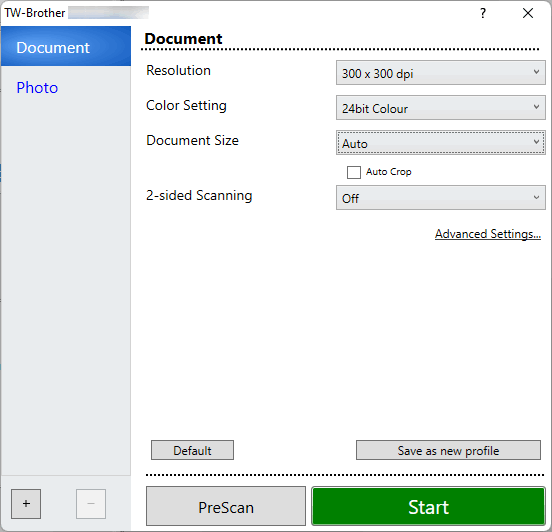Click Save as new profile
The height and width of the screenshot is (532, 552).
tap(448, 450)
